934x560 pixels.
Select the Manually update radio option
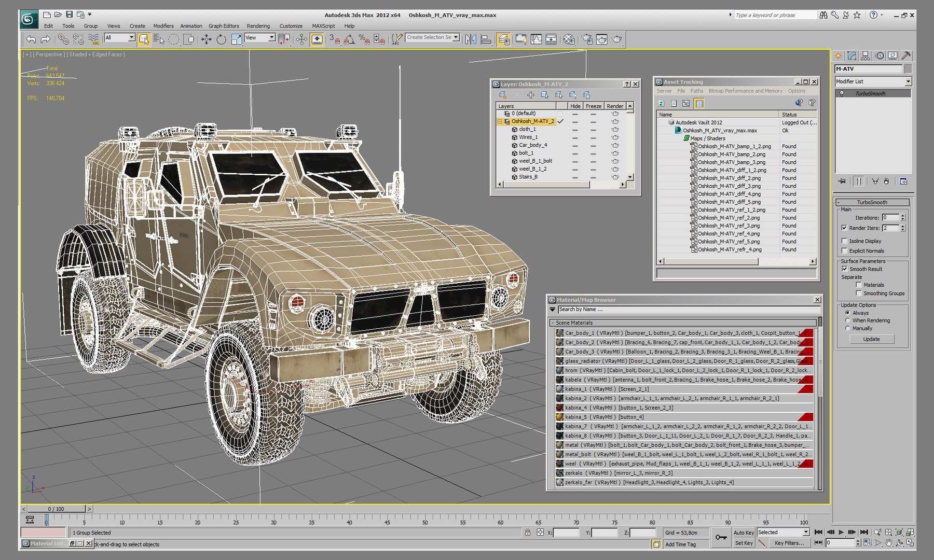848,328
